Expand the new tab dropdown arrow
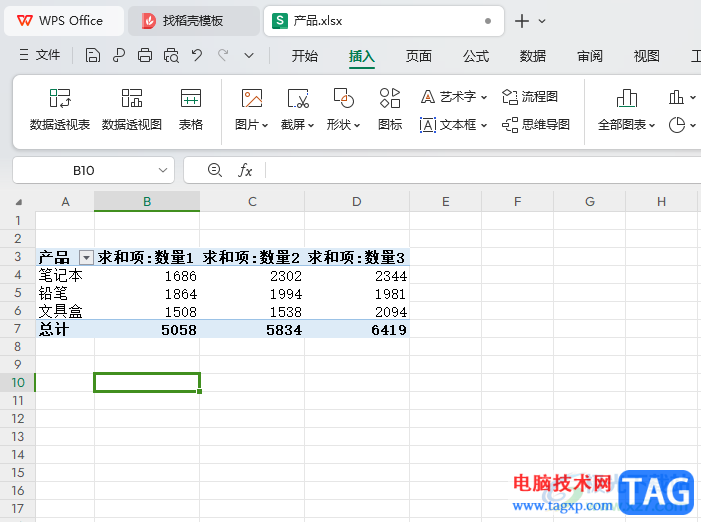The image size is (701, 522). pyautogui.click(x=542, y=21)
